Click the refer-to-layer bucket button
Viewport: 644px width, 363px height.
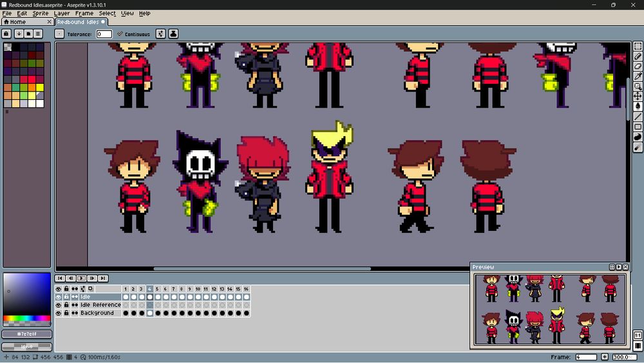coord(173,34)
